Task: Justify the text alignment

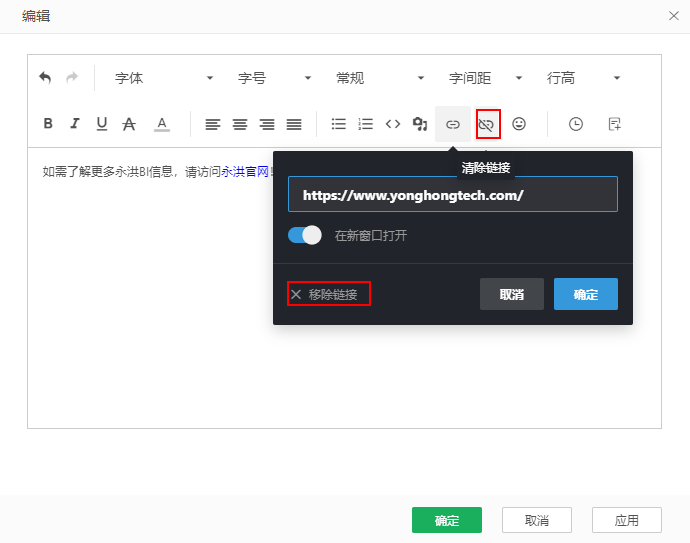Action: tap(294, 125)
